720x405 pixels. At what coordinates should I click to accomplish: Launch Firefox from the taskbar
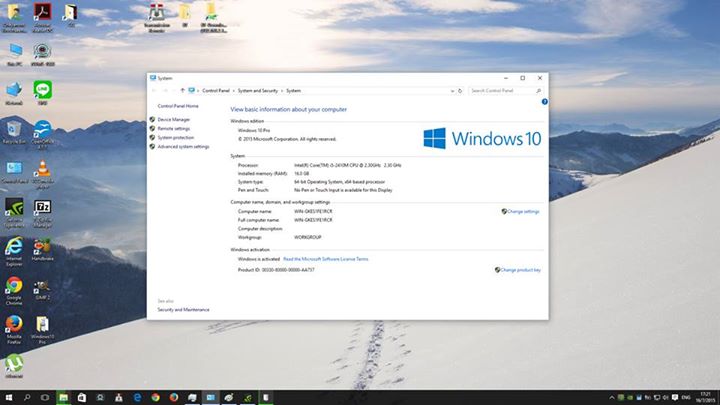tap(174, 397)
